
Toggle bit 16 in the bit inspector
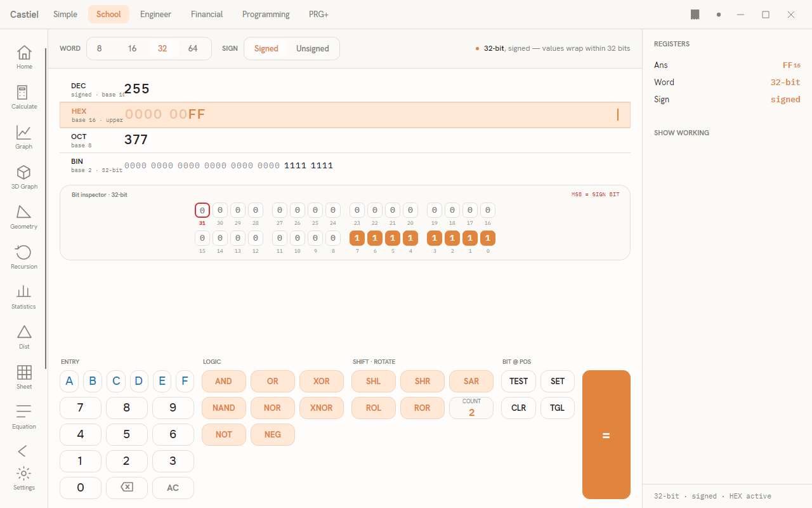(x=488, y=210)
